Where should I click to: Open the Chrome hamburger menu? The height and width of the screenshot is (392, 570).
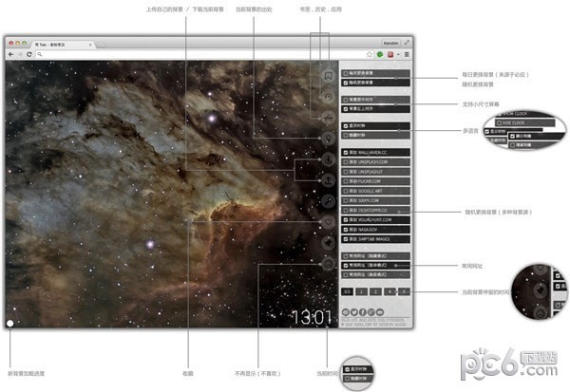pos(407,54)
